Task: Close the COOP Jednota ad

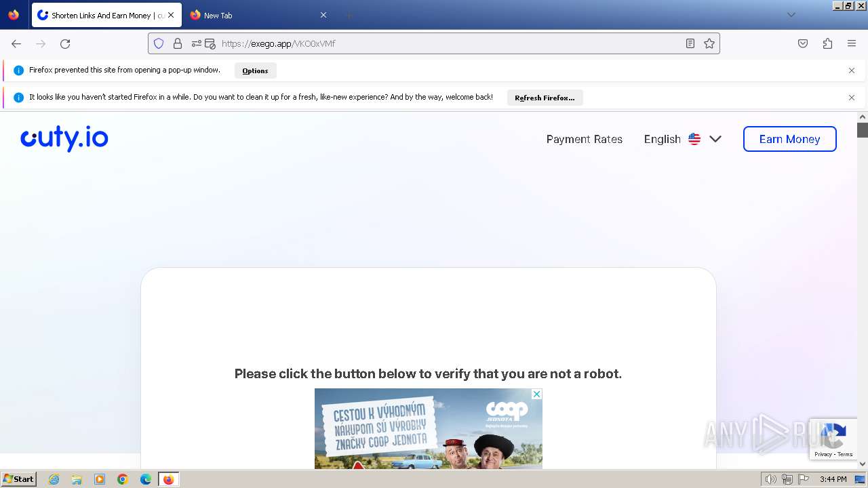Action: [x=536, y=394]
